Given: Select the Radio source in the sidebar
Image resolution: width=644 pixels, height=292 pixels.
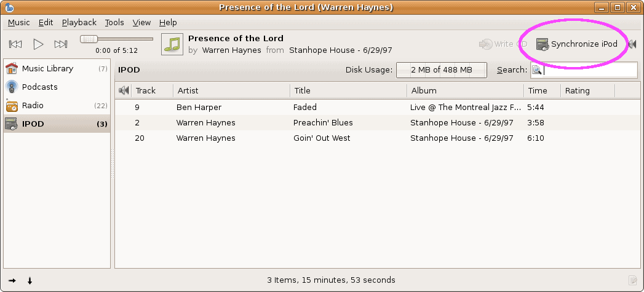Looking at the screenshot, I should click(x=33, y=105).
